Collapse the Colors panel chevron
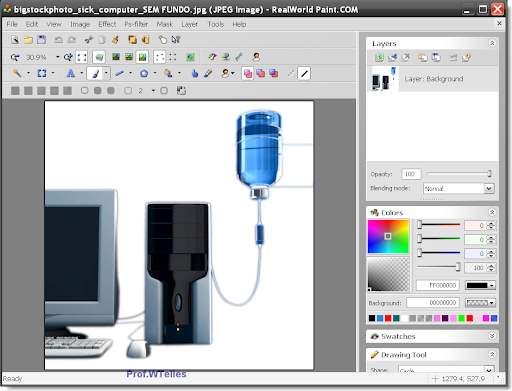The image size is (512, 391). (492, 212)
